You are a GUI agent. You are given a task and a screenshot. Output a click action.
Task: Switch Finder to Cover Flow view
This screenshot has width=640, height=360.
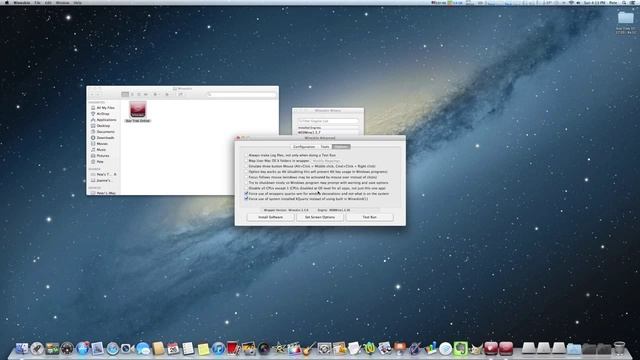[146, 94]
